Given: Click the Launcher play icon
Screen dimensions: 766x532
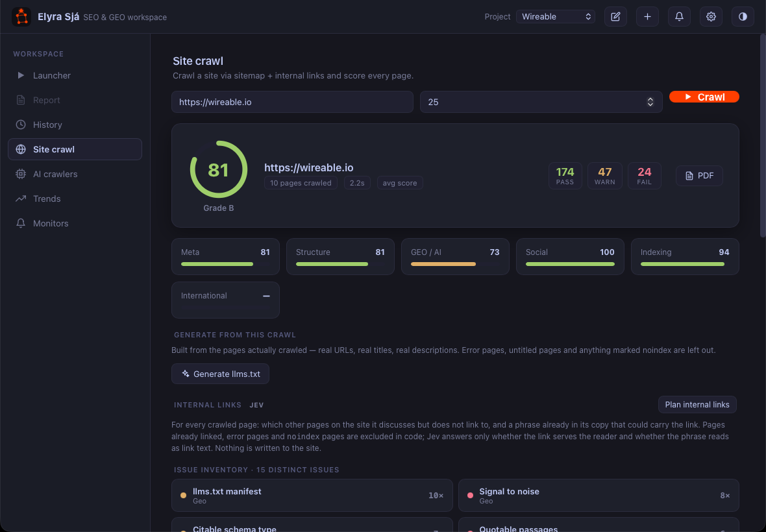Looking at the screenshot, I should pyautogui.click(x=21, y=76).
